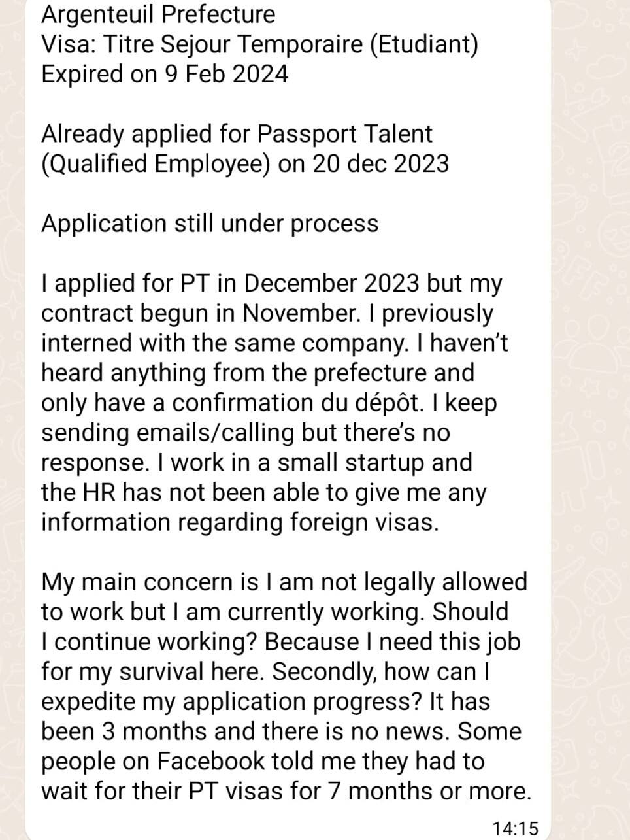
Task: Click 'information regarding foreign visas.' line
Action: (x=240, y=523)
